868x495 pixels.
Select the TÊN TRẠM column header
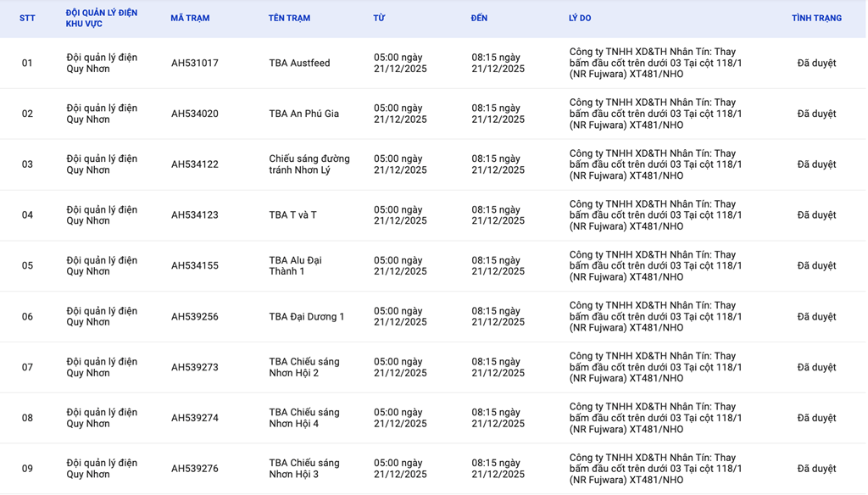[x=289, y=18]
